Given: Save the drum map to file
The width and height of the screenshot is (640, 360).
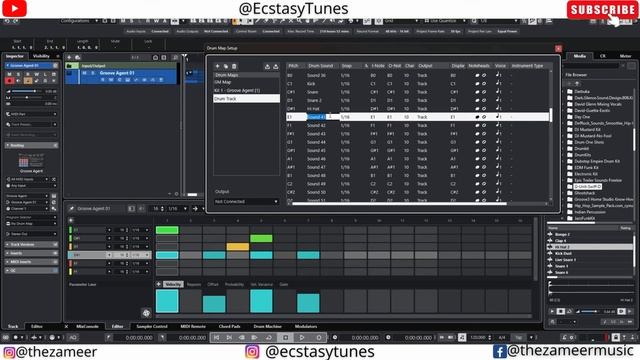Looking at the screenshot, I should click(x=276, y=66).
